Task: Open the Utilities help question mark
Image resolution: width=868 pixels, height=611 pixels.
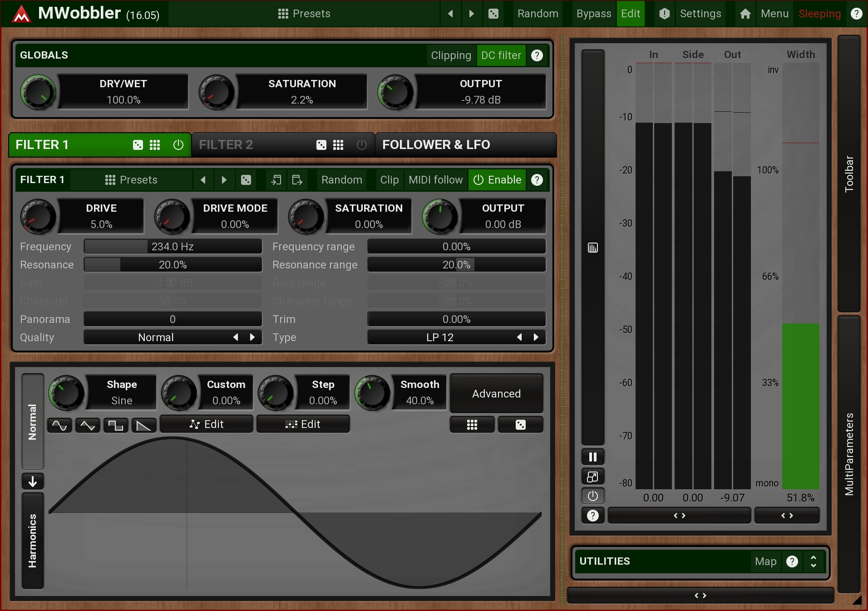Action: click(792, 561)
